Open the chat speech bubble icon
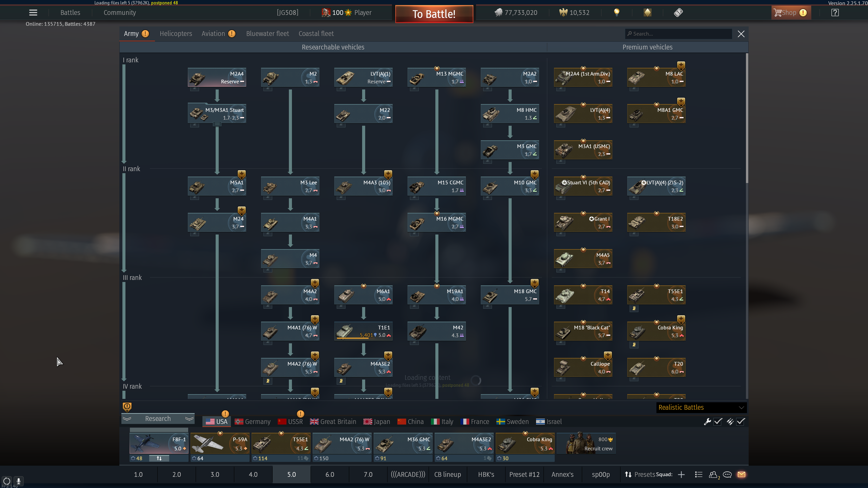The height and width of the screenshot is (488, 868). point(727,474)
